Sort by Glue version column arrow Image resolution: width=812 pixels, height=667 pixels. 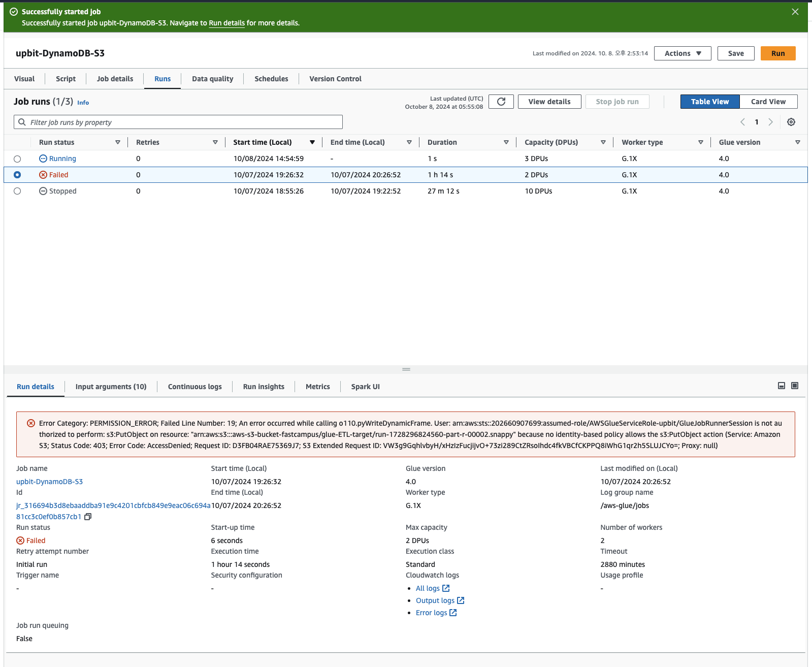tap(798, 142)
